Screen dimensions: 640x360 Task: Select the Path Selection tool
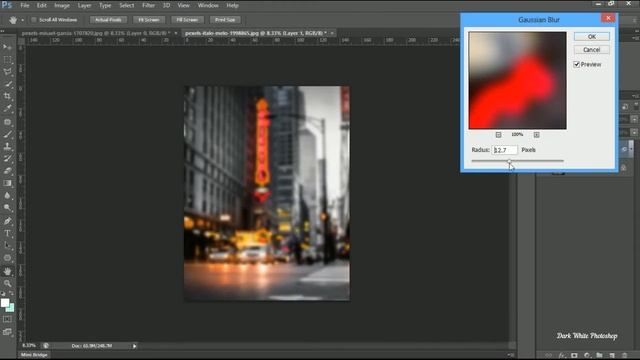7,246
